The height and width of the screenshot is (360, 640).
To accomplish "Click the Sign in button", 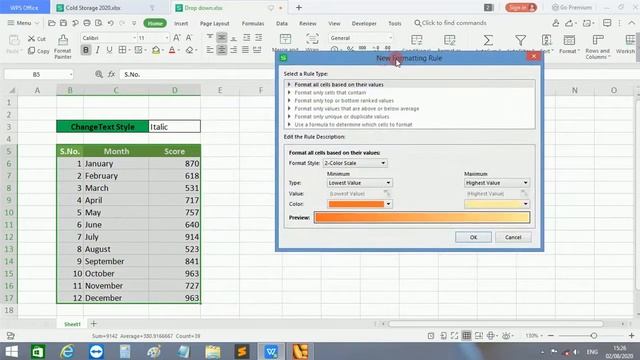I will tap(521, 7).
